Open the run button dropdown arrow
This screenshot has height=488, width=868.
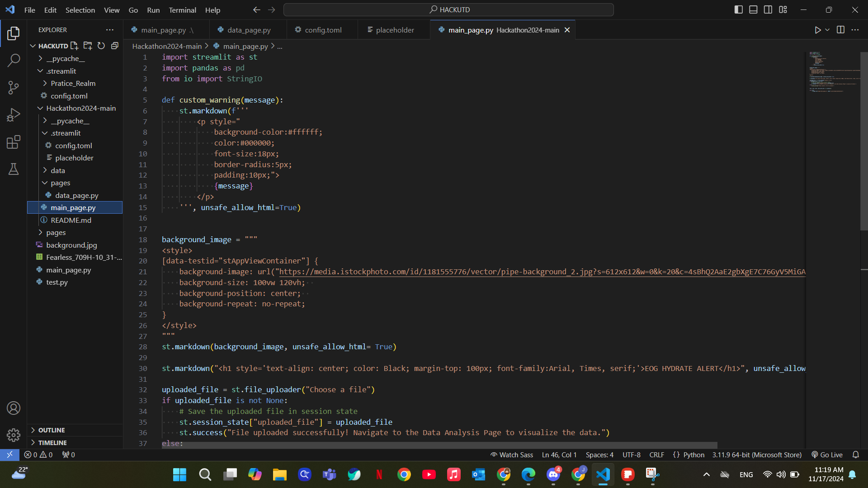coord(827,30)
